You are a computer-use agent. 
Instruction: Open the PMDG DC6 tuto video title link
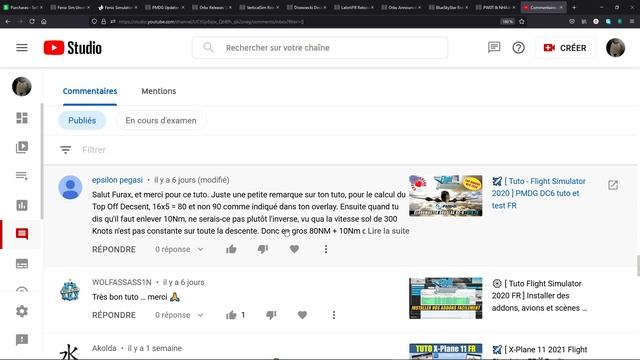(x=539, y=193)
